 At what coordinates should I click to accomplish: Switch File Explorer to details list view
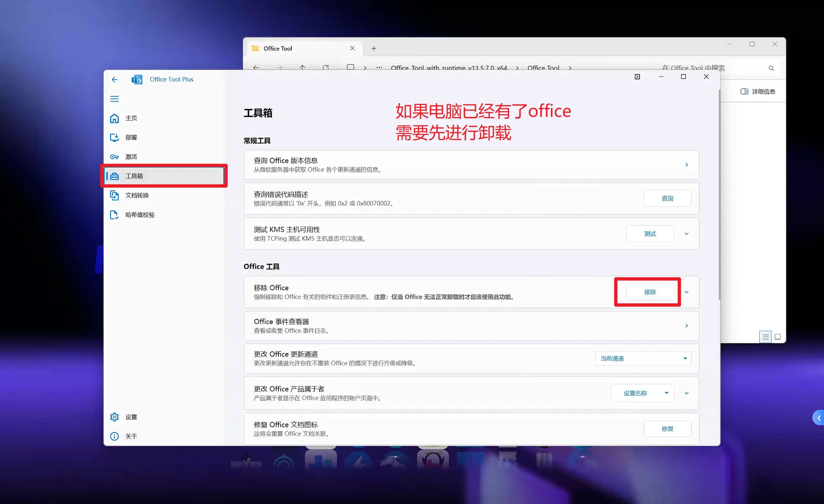tap(766, 336)
